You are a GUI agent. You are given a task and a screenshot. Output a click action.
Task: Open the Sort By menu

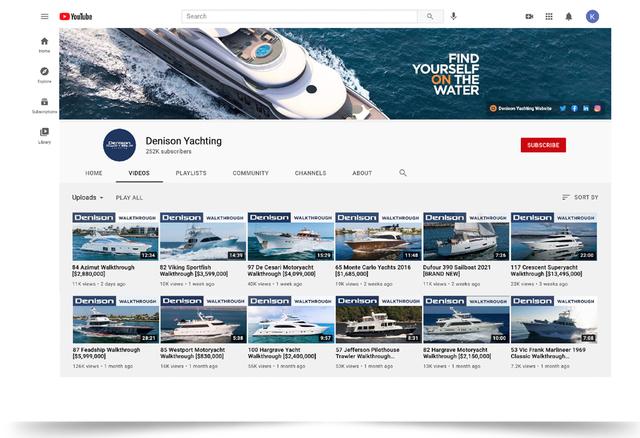click(580, 198)
